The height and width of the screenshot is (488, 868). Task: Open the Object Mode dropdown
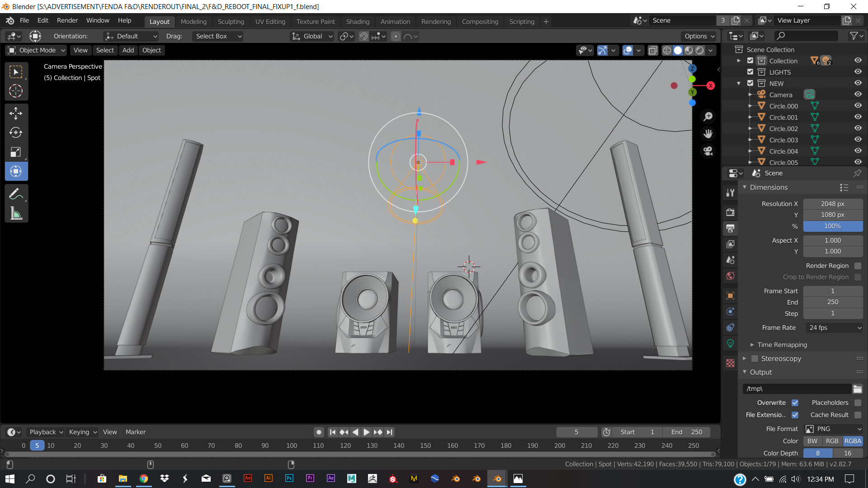[x=37, y=50]
